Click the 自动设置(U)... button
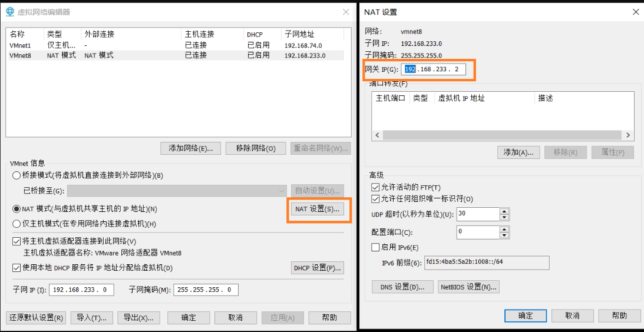The width and height of the screenshot is (644, 332). (x=318, y=191)
